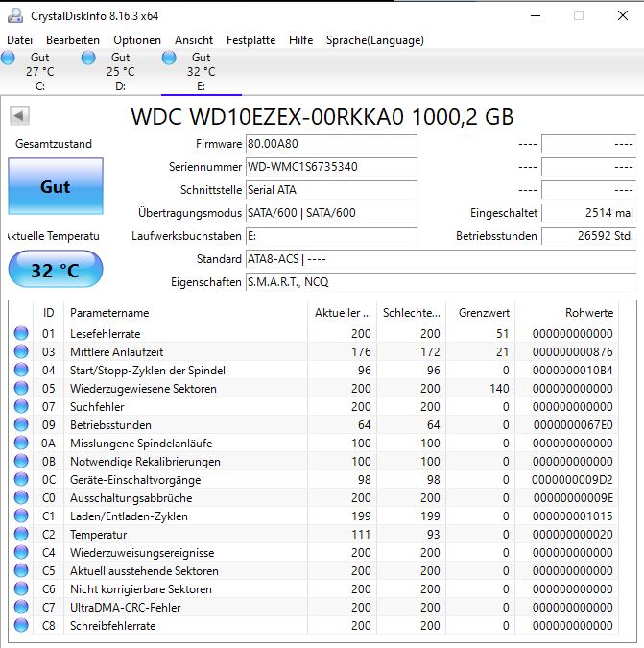Image resolution: width=644 pixels, height=648 pixels.
Task: Click threshold value 140 in Wiederzugewiesene Sektoren row
Action: (x=499, y=389)
